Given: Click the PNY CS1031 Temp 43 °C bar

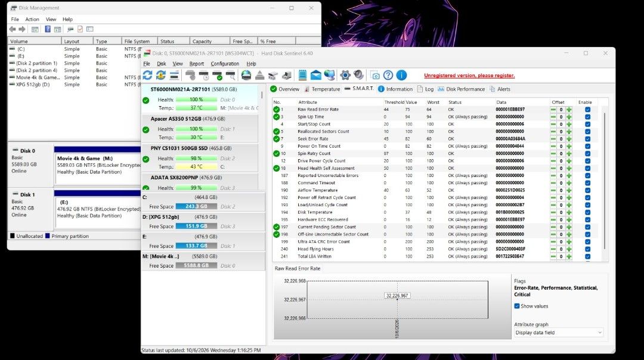Looking at the screenshot, I should (196, 167).
